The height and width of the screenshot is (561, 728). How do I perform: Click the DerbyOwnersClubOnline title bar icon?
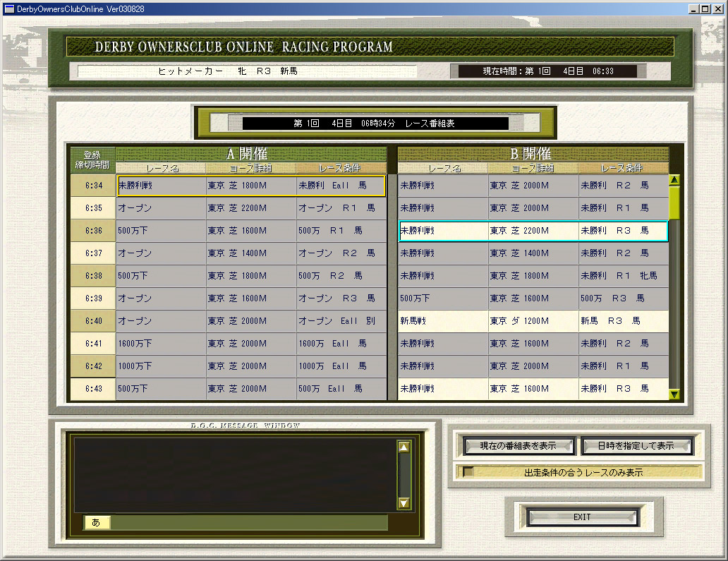tap(9, 8)
